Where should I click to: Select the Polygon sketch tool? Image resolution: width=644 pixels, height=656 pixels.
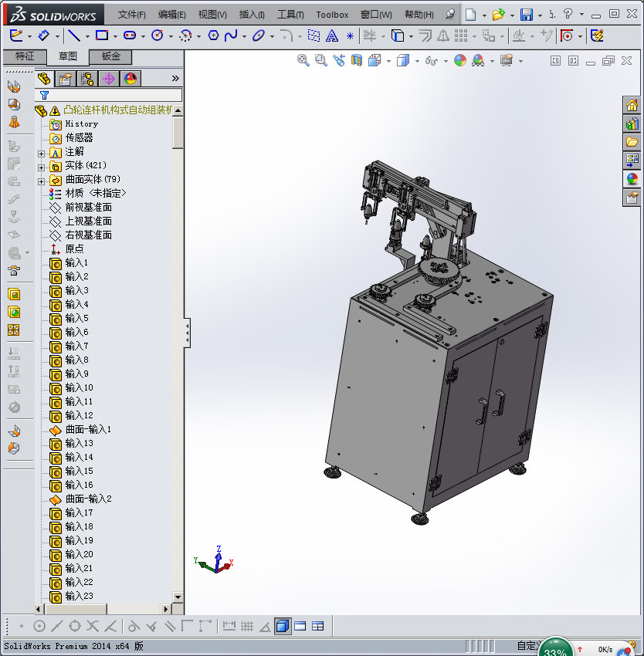coord(213,36)
